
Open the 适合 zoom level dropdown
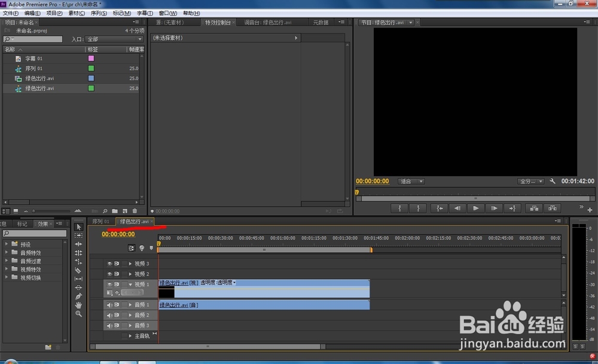point(411,182)
